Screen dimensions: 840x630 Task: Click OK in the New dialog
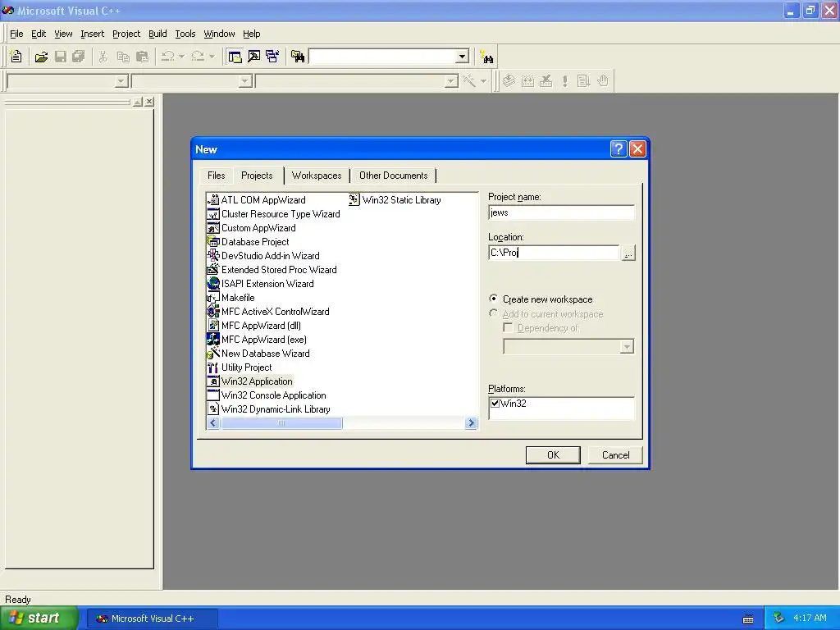pos(553,454)
